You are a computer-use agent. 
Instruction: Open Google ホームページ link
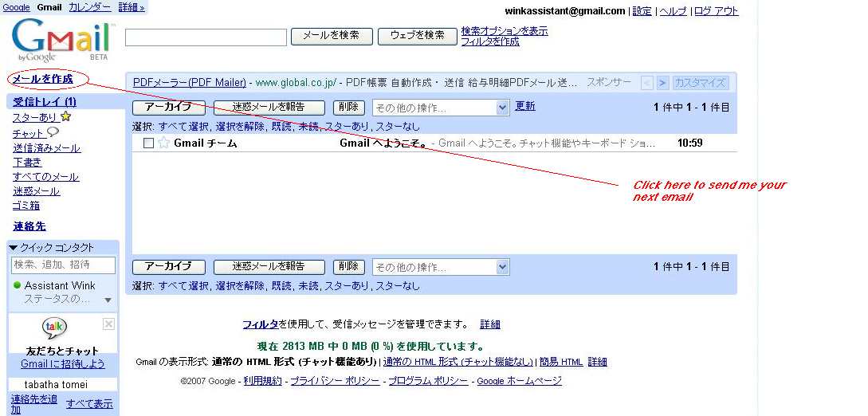[519, 381]
